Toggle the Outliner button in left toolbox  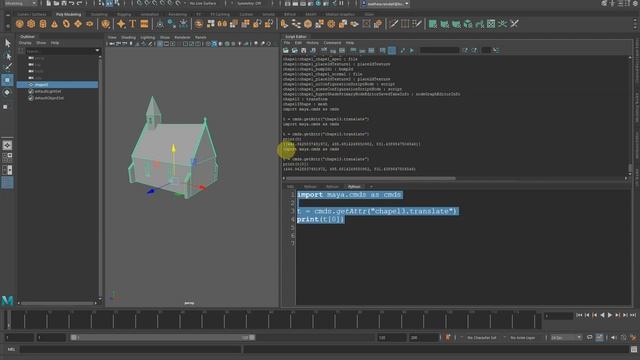point(7,182)
